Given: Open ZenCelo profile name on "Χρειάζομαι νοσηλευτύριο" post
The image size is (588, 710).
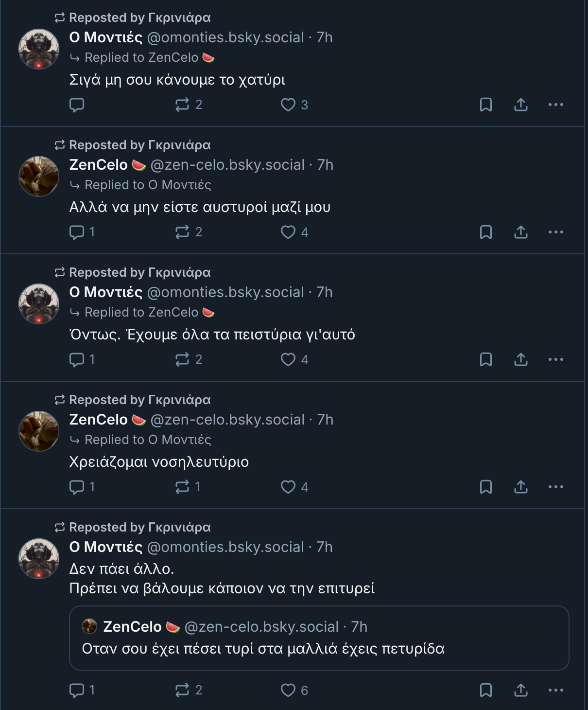Looking at the screenshot, I should tap(99, 420).
